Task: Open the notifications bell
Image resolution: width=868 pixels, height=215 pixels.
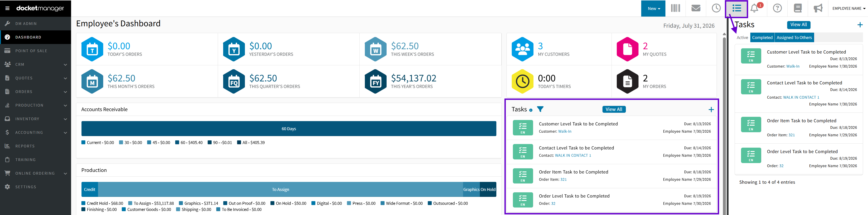Action: point(755,8)
